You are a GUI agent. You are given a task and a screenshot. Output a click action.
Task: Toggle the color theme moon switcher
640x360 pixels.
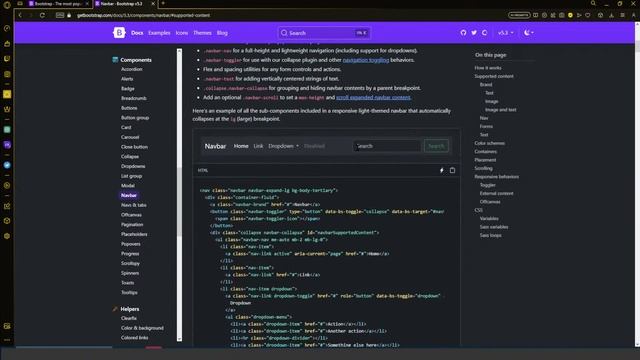click(529, 33)
